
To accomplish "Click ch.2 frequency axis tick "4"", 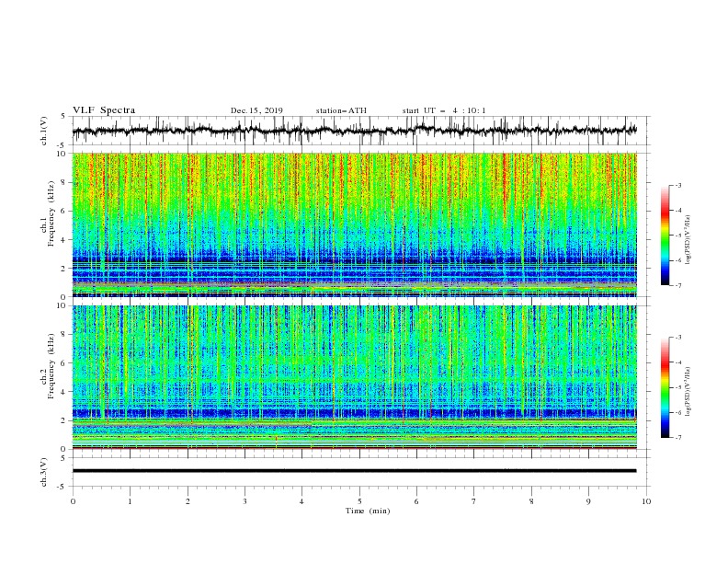I will [64, 392].
